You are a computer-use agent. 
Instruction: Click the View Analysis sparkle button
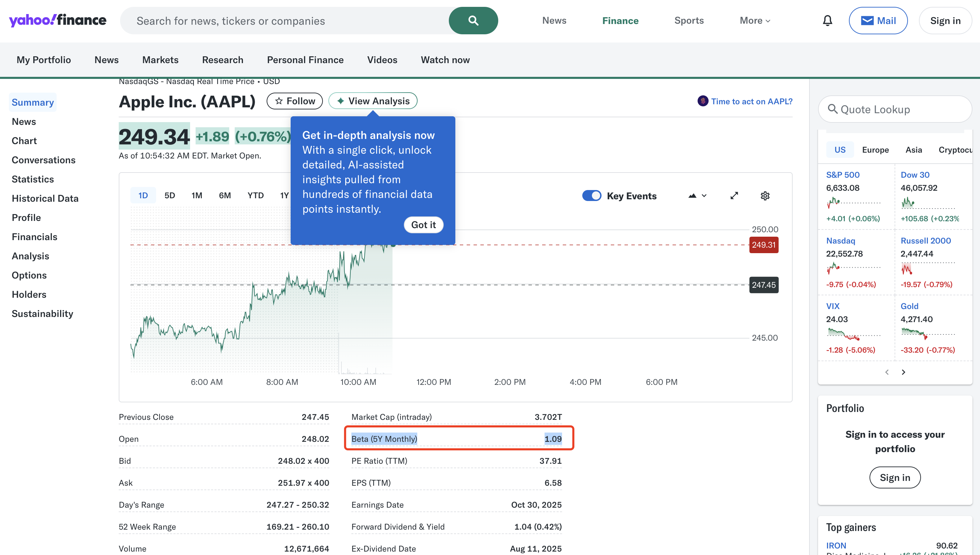tap(373, 101)
